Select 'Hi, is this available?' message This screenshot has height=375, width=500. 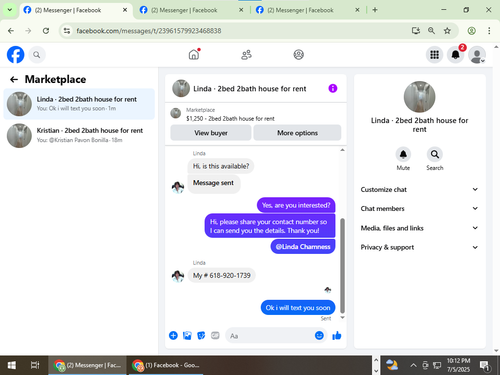(221, 166)
